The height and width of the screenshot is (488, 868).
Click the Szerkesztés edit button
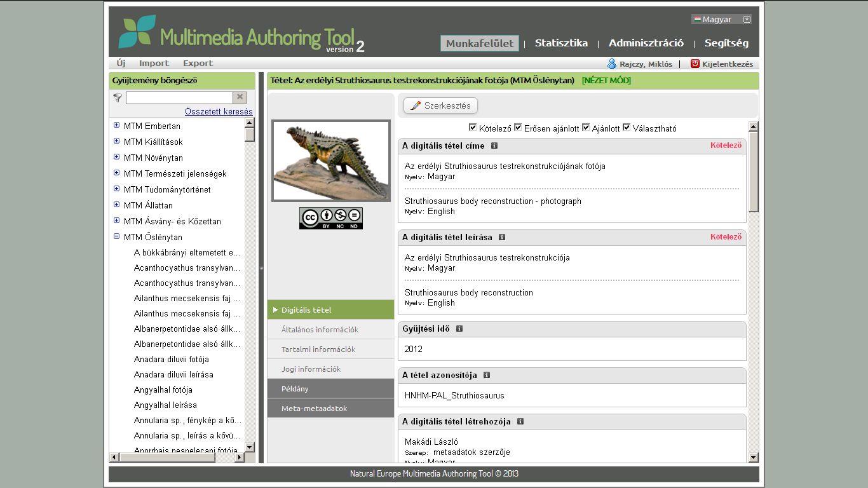tap(440, 105)
